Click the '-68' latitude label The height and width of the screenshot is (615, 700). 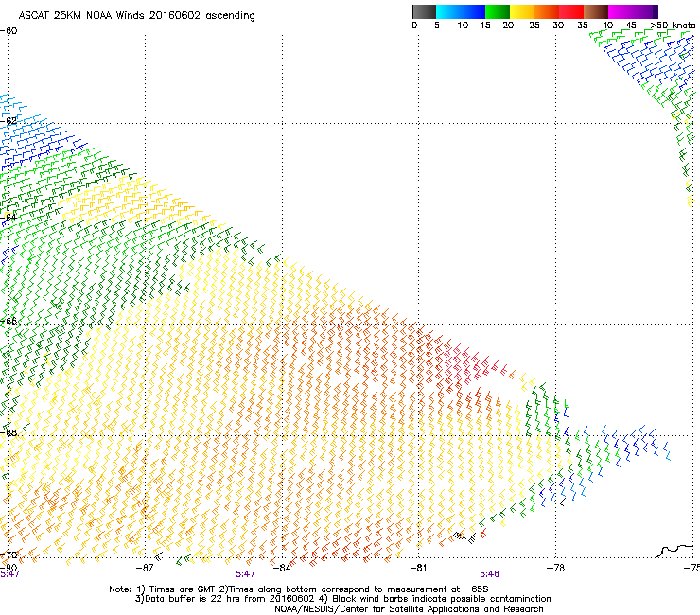[9, 432]
